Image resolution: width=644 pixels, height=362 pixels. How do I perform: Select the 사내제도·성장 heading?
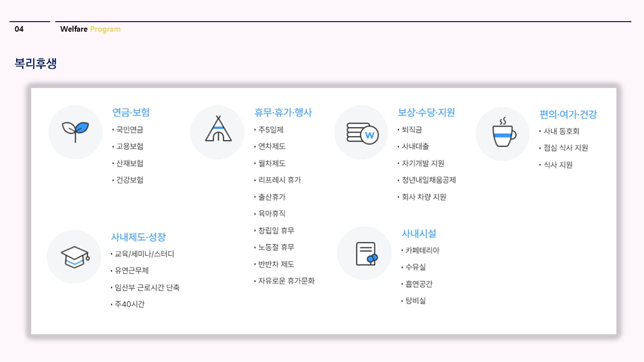(138, 237)
